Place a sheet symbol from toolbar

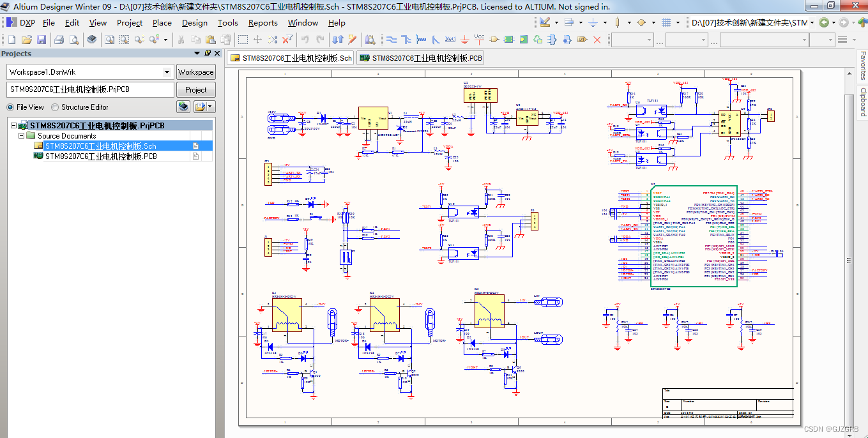[509, 40]
